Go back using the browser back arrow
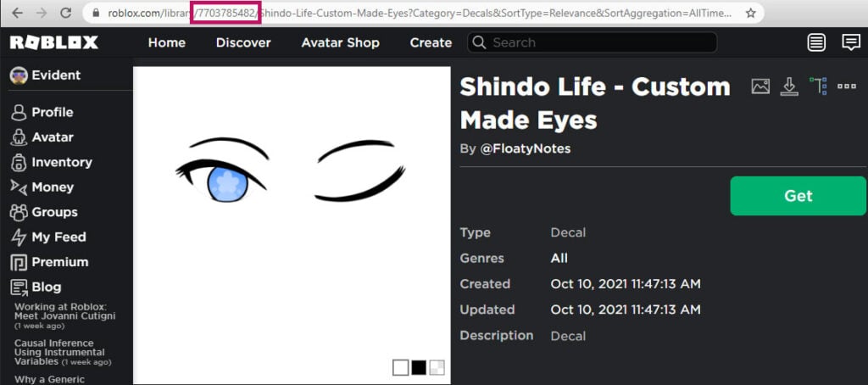Screen dimensions: 868x385 [x=18, y=13]
